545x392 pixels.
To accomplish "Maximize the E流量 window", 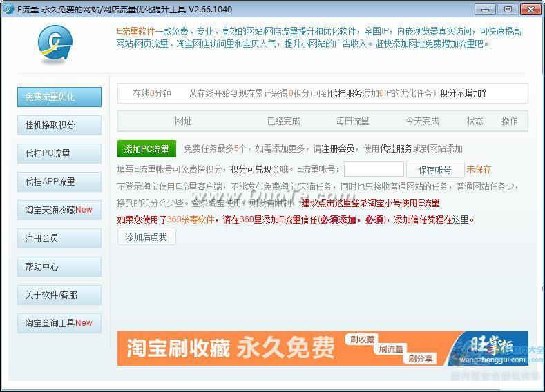I will coord(508,9).
